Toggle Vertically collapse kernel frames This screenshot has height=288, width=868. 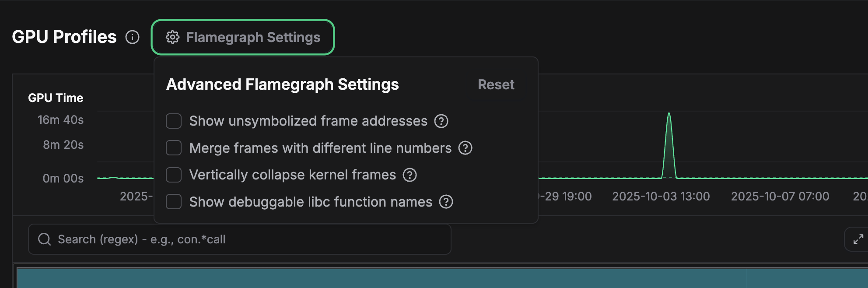pos(174,175)
